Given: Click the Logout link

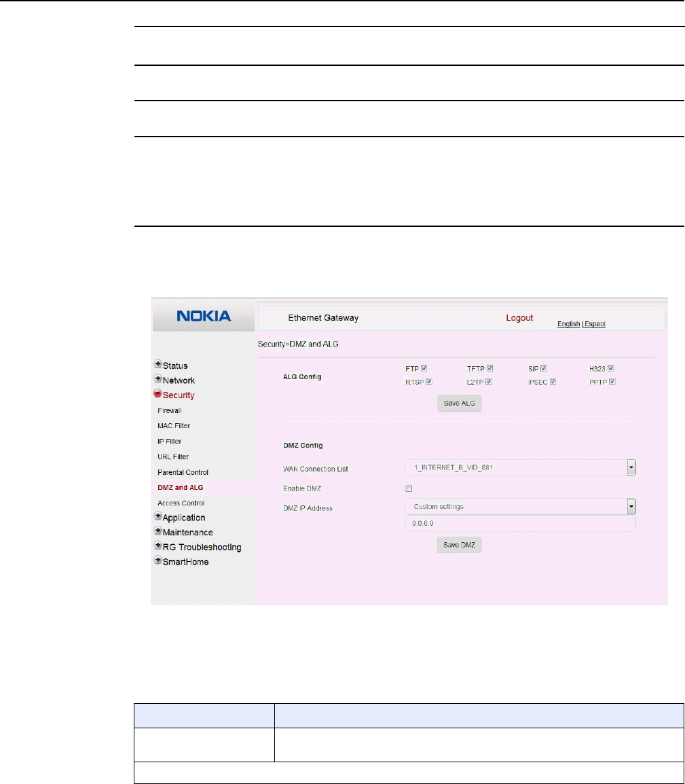Looking at the screenshot, I should 519,317.
